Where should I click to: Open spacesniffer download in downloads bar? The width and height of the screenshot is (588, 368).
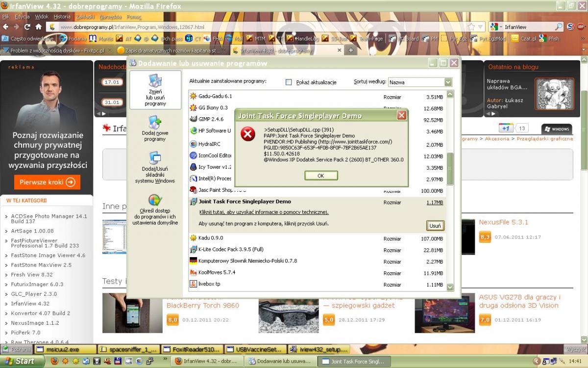click(x=128, y=349)
